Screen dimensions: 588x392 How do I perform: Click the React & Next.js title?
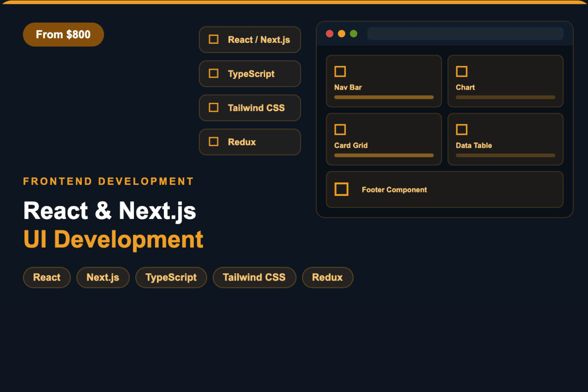[x=110, y=211]
